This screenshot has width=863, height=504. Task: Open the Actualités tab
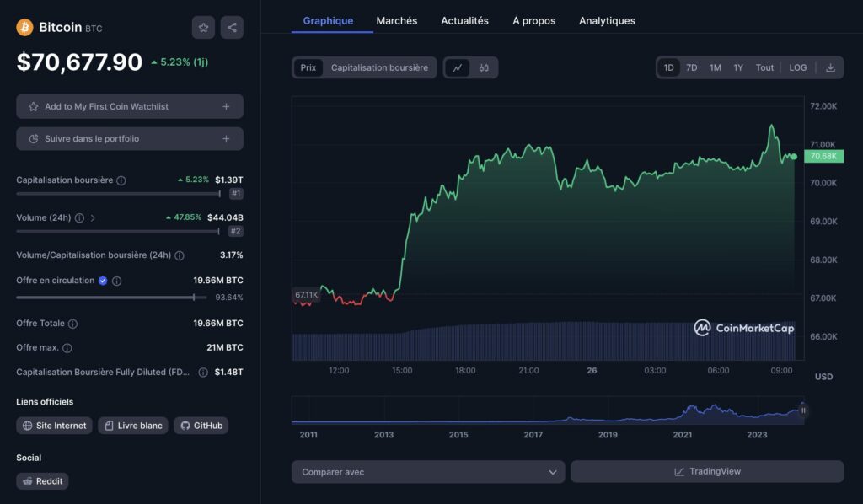[464, 20]
